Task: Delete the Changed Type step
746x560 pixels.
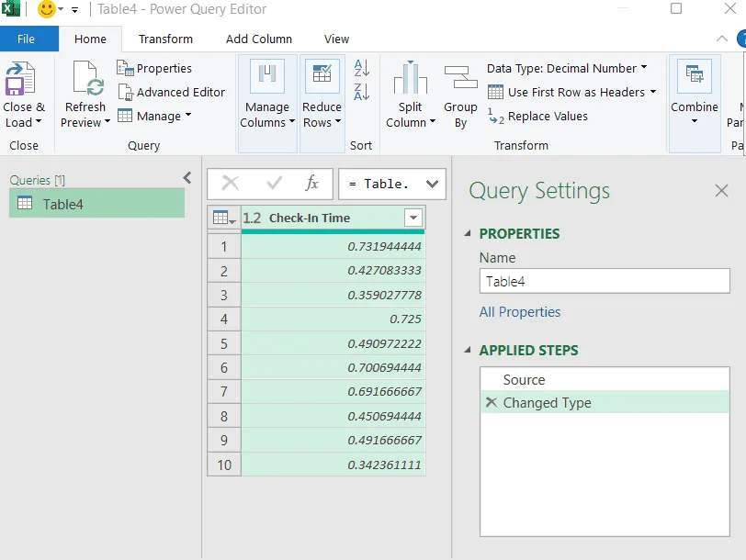Action: click(x=491, y=402)
